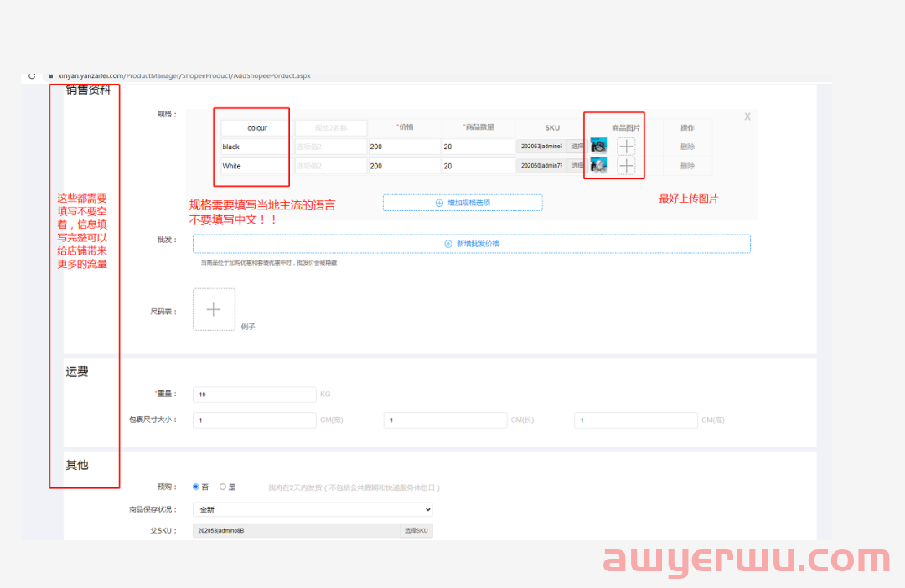905x588 pixels.
Task: Open the black variant product thumbnail
Action: coord(598,147)
